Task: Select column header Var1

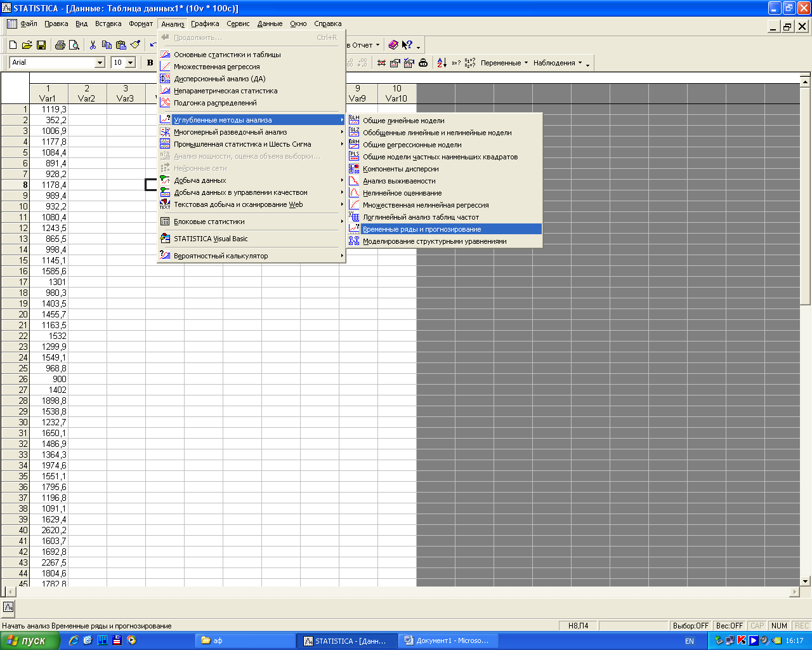Action: click(x=48, y=93)
